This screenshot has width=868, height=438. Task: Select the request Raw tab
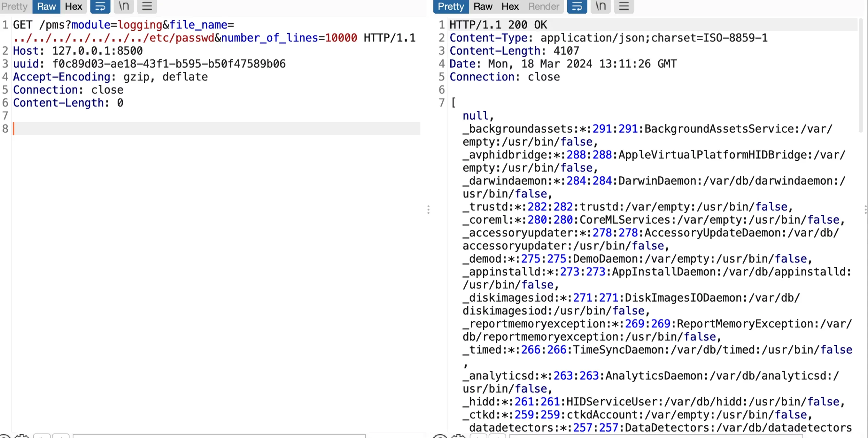coord(46,6)
